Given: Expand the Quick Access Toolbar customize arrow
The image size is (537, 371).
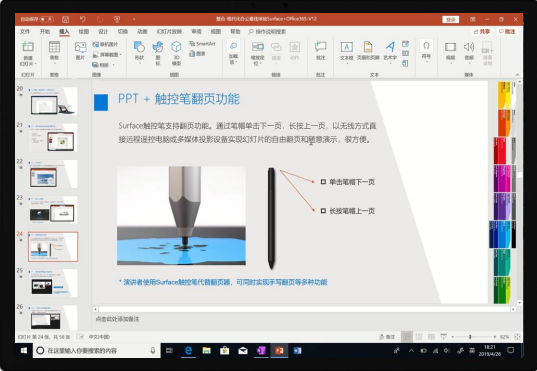Looking at the screenshot, I should pyautogui.click(x=134, y=19).
